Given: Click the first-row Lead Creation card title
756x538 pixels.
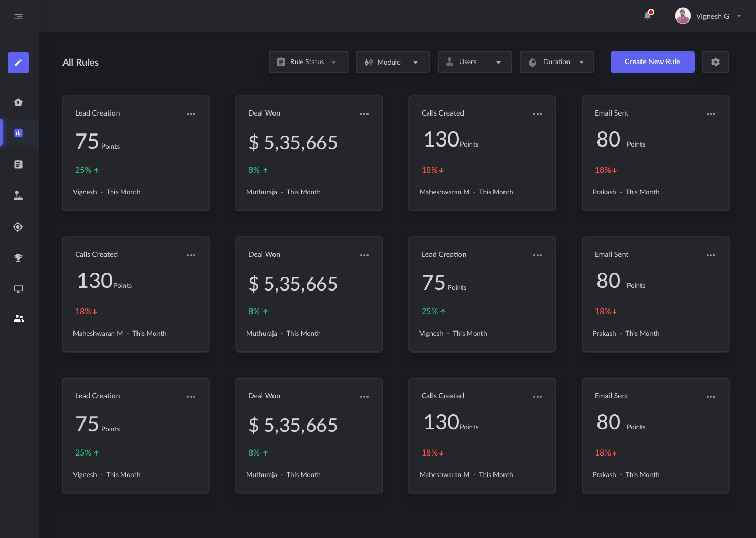Looking at the screenshot, I should click(x=97, y=113).
